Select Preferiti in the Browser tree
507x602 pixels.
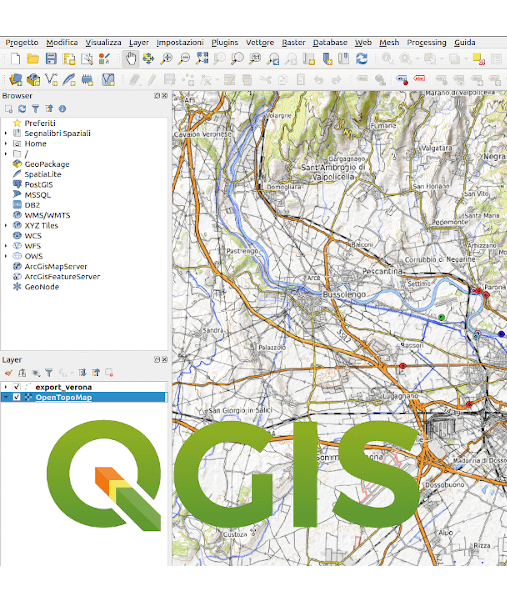tap(40, 123)
